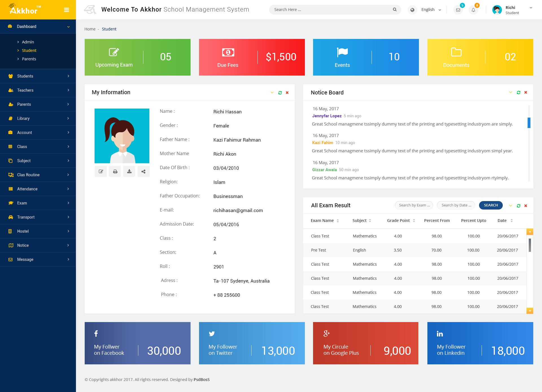Screen dimensions: 542x392
Task: Click the download icon under the photo
Action: (129, 171)
